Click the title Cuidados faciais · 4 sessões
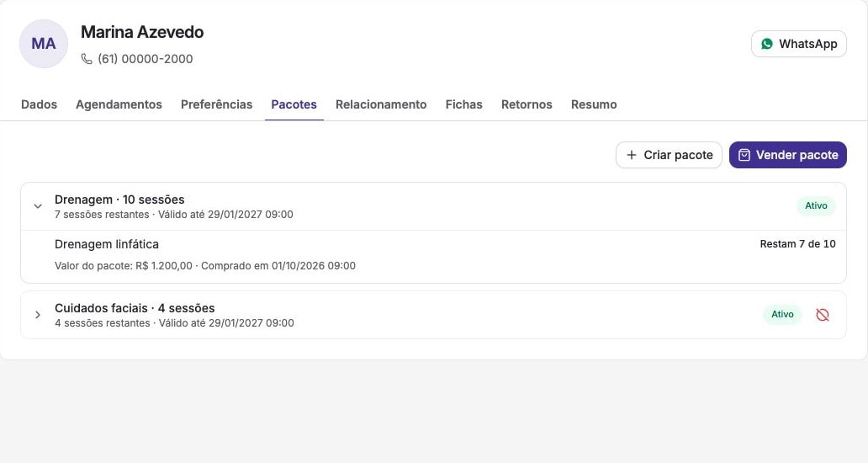 click(x=135, y=308)
